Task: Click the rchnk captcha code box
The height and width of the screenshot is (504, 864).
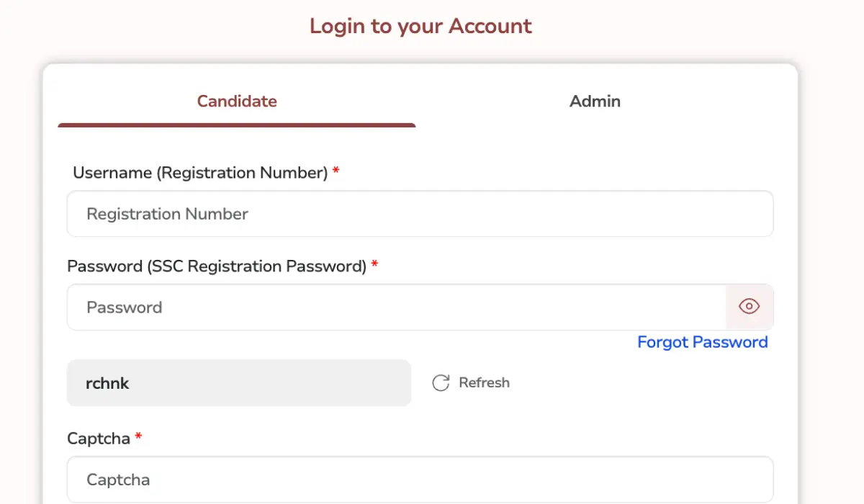Action: click(238, 383)
